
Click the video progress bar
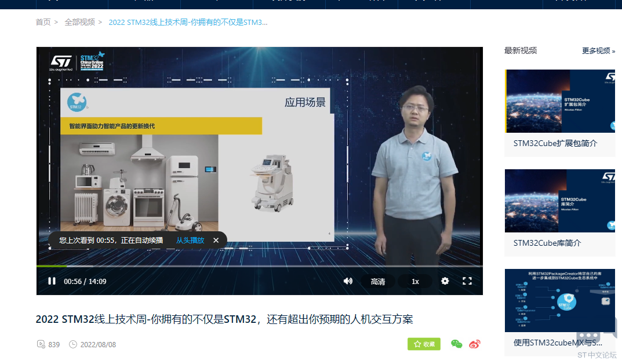click(x=260, y=265)
